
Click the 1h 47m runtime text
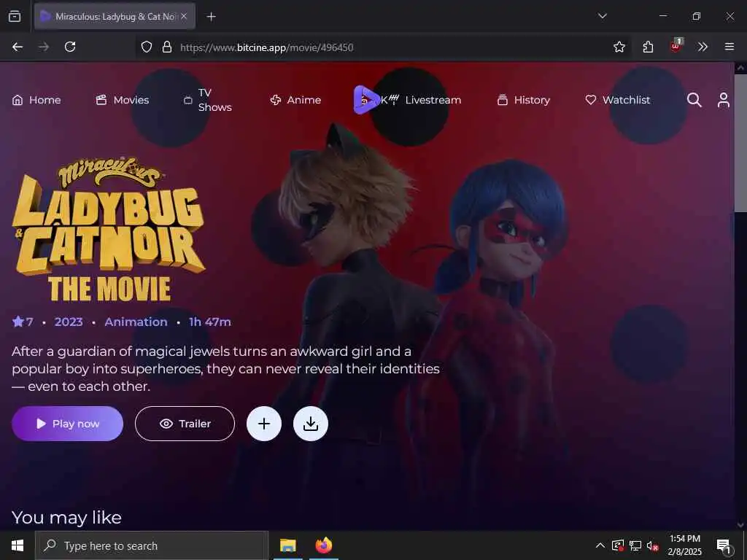pos(210,322)
